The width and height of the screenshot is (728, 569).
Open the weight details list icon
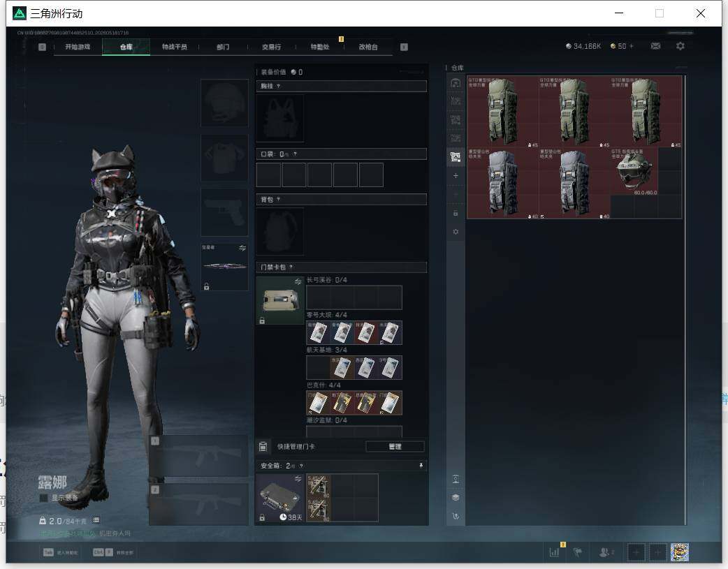(96, 520)
